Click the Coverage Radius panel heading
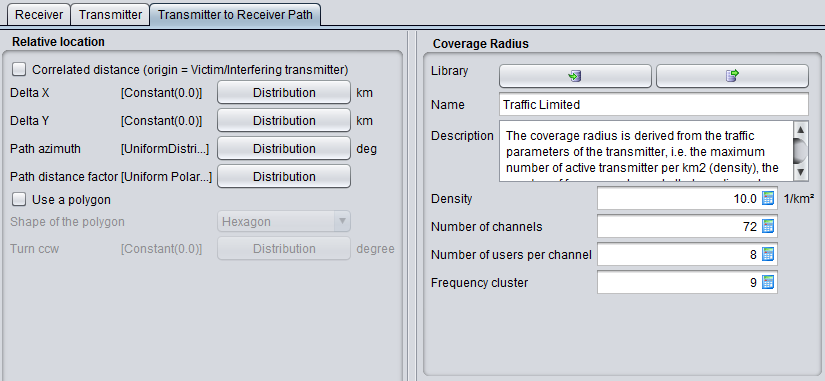 click(480, 44)
